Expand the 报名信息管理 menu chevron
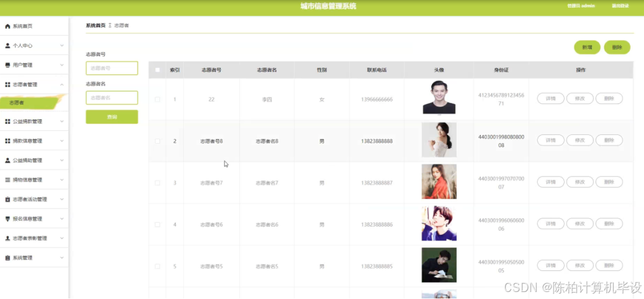 pyautogui.click(x=62, y=219)
